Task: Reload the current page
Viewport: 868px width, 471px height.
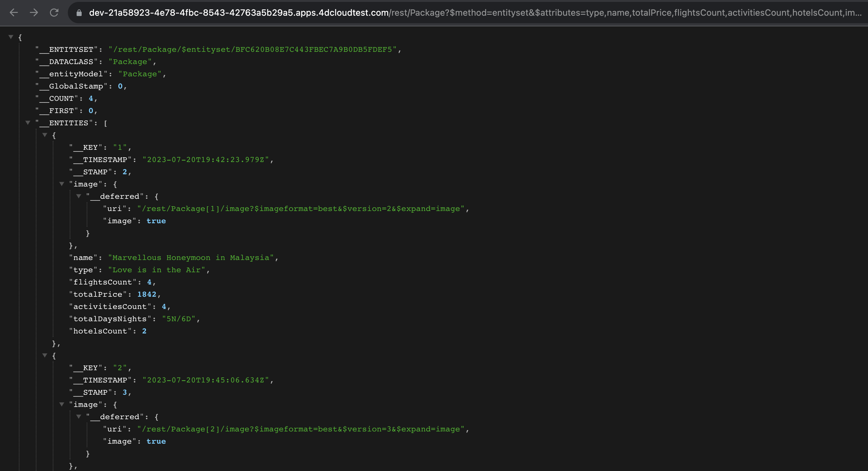Action: [54, 13]
